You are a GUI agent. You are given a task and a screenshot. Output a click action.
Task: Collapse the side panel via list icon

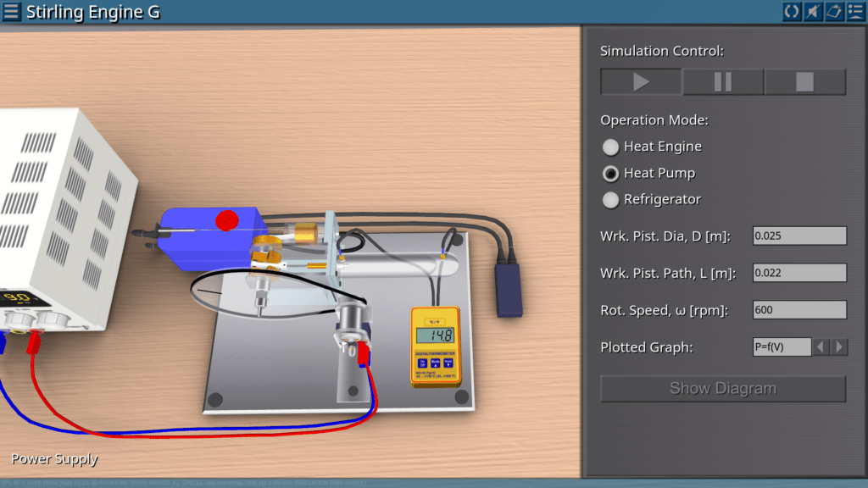pos(855,12)
